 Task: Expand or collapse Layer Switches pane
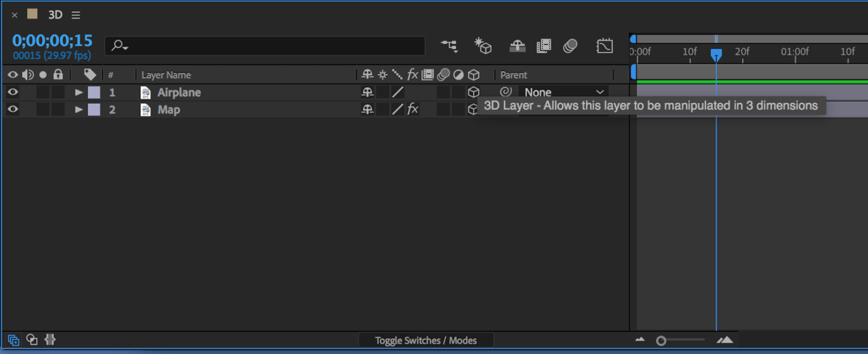13,340
